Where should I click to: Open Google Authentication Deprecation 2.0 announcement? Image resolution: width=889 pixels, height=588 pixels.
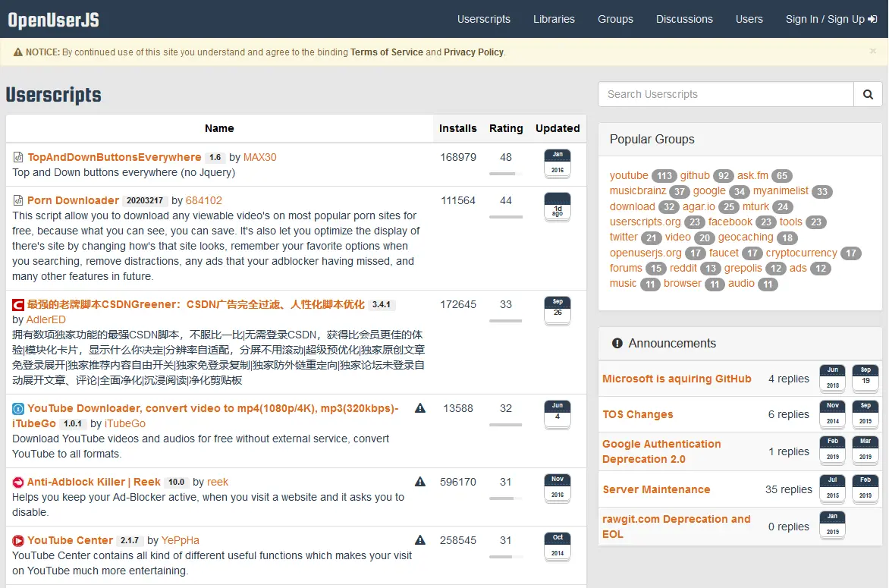click(661, 451)
